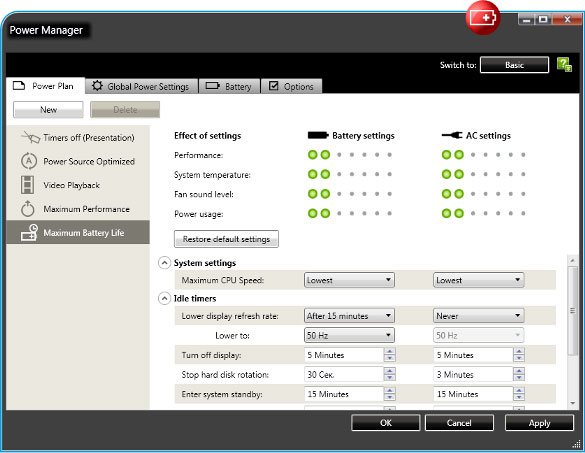The width and height of the screenshot is (585, 453).
Task: Select Maximum Battery Life plan icon
Action: 29,232
